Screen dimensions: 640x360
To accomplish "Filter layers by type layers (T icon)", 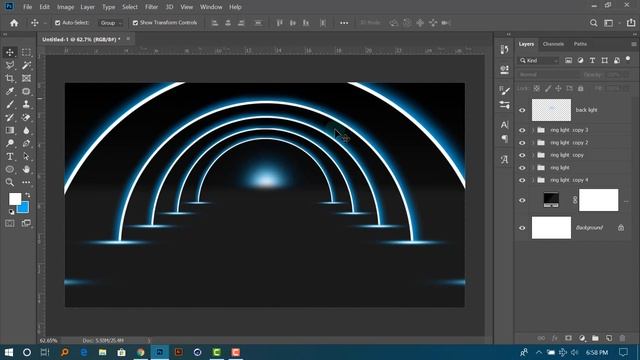I will pyautogui.click(x=592, y=60).
